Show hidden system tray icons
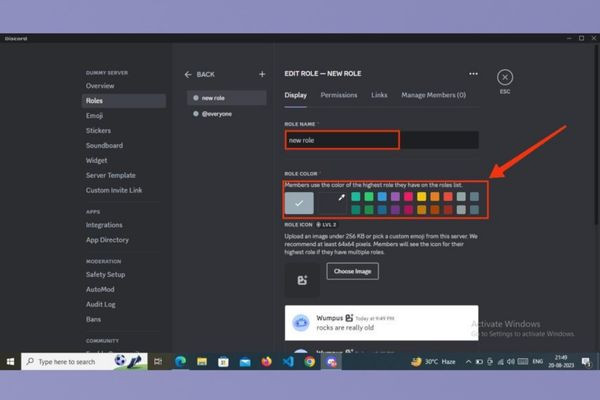The height and width of the screenshot is (400, 600). pyautogui.click(x=468, y=361)
